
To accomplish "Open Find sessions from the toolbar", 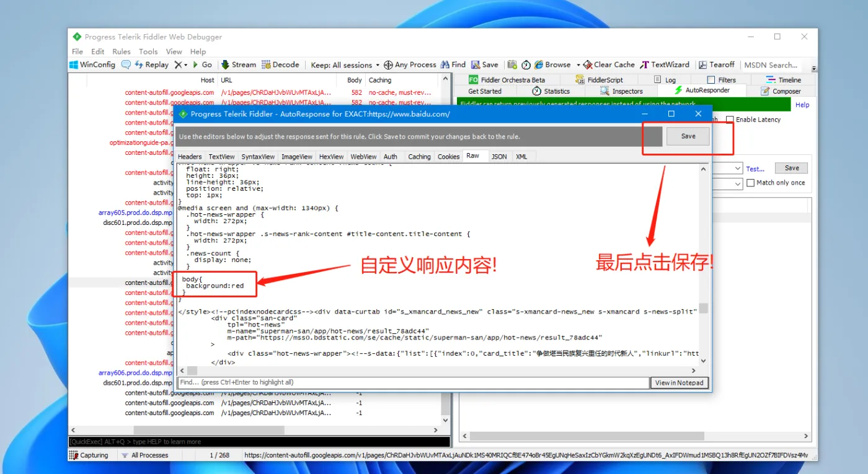I will 453,64.
